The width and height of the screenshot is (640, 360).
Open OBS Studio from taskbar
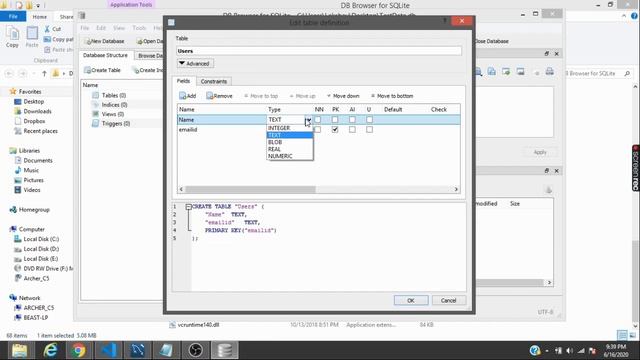point(196,350)
